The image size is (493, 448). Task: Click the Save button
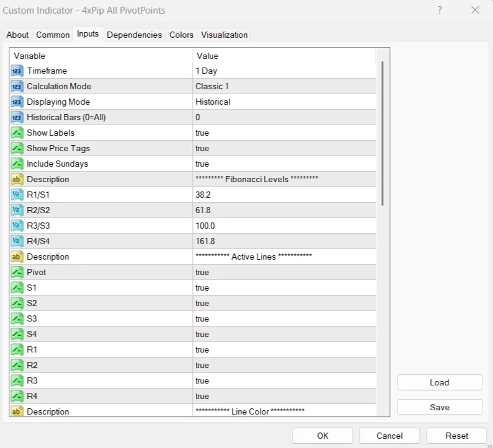(440, 407)
